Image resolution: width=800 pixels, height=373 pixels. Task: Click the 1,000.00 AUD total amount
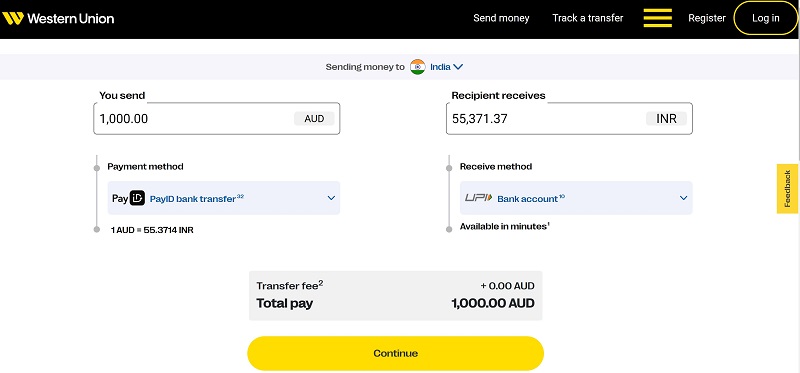493,303
